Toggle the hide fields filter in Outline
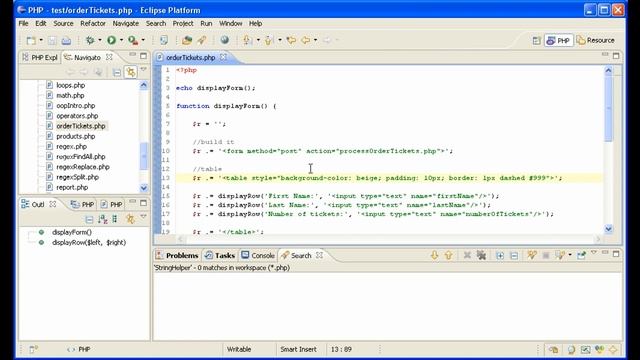 [x=115, y=219]
